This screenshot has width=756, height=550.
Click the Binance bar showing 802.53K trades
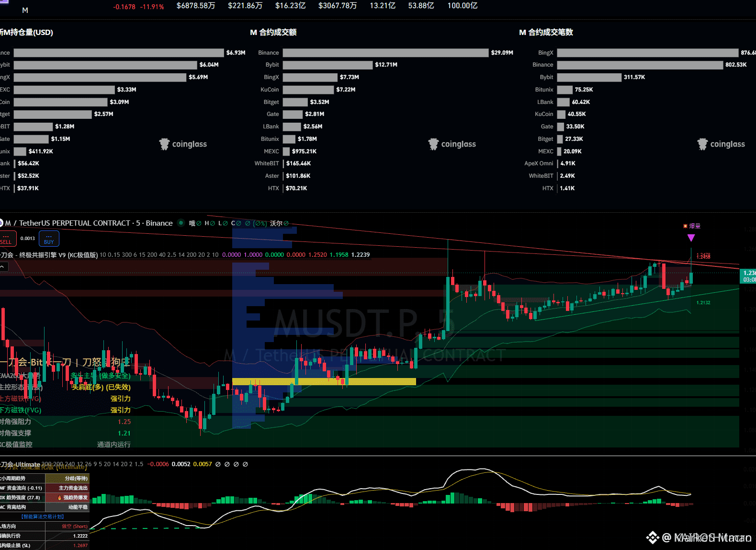pyautogui.click(x=640, y=65)
